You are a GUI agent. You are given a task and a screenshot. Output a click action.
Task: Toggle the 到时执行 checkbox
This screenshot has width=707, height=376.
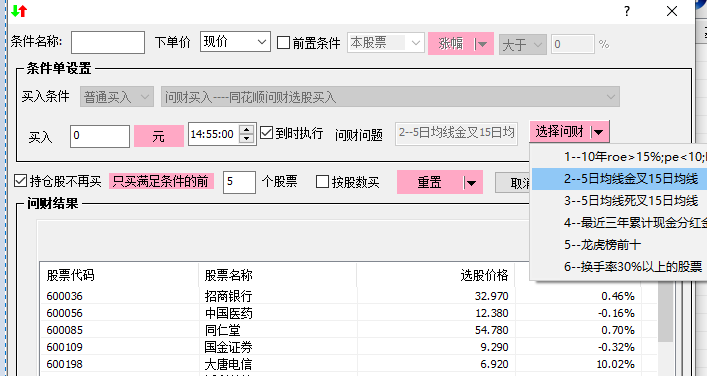point(266,133)
